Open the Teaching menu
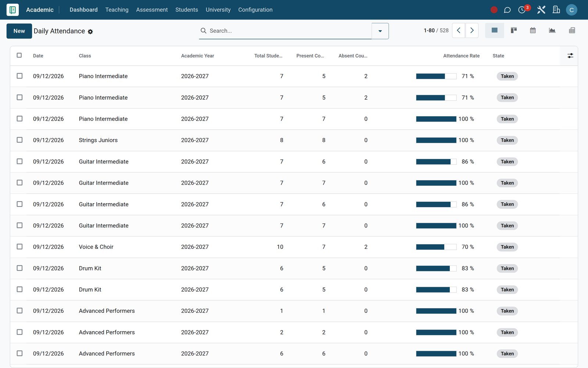The width and height of the screenshot is (588, 368). [117, 10]
